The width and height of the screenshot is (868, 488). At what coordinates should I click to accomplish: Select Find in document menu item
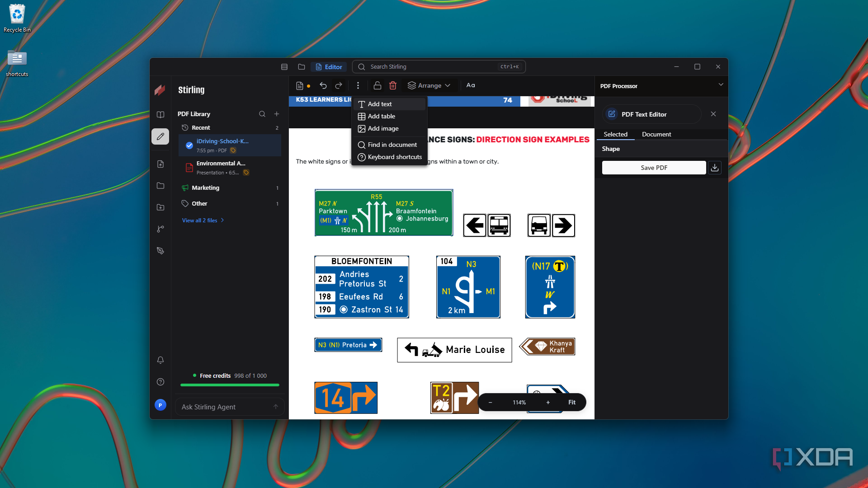(389, 145)
